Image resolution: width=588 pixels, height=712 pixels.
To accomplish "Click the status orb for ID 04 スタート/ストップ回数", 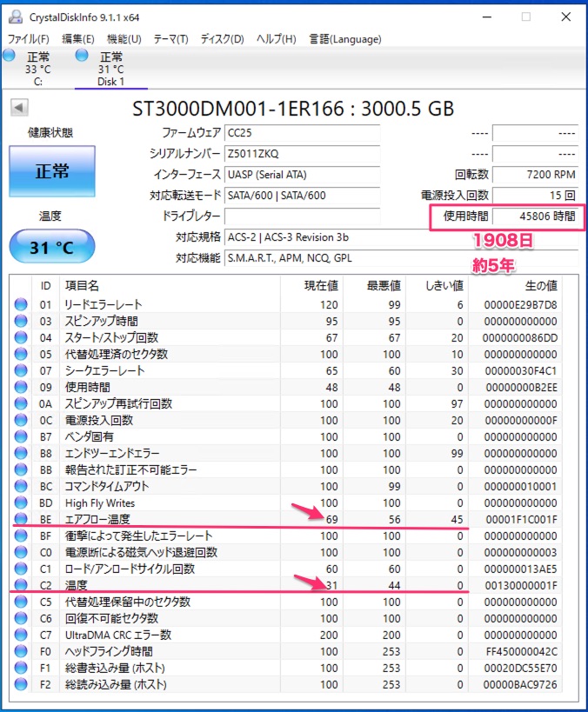I will pyautogui.click(x=21, y=337).
